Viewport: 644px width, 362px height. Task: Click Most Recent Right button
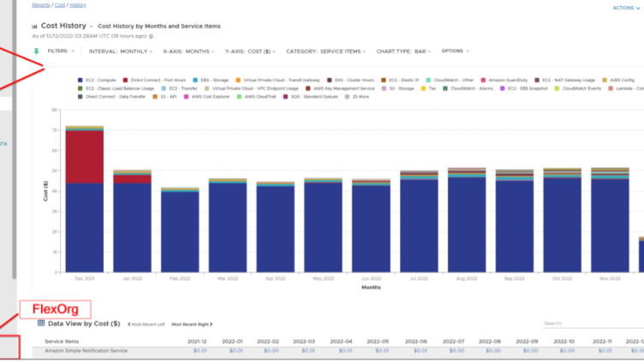coord(192,324)
